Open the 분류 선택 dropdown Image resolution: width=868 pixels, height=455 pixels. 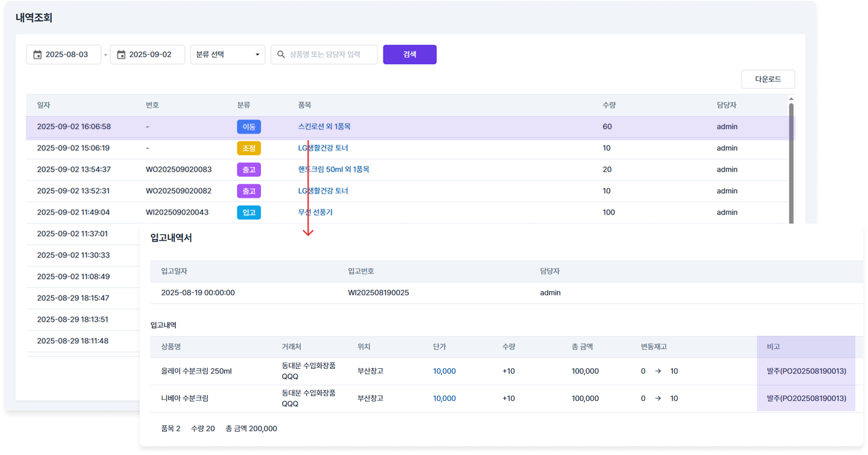(227, 55)
